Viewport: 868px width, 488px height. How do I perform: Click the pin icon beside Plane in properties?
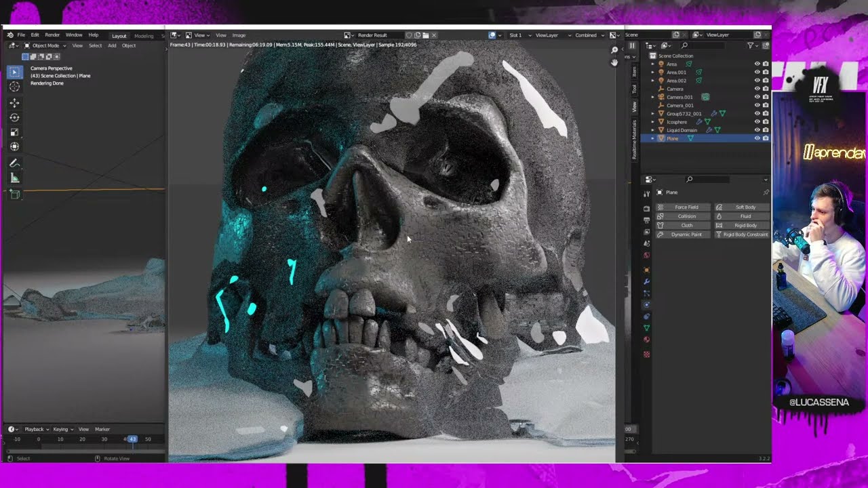click(x=766, y=192)
